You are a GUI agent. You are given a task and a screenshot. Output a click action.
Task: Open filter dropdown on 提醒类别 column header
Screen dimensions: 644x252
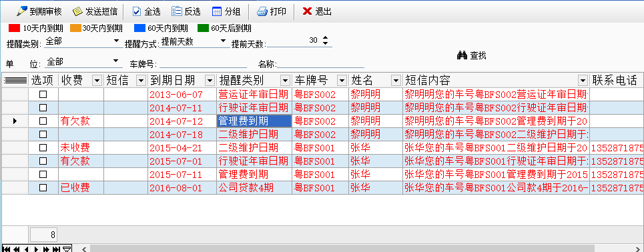(285, 80)
